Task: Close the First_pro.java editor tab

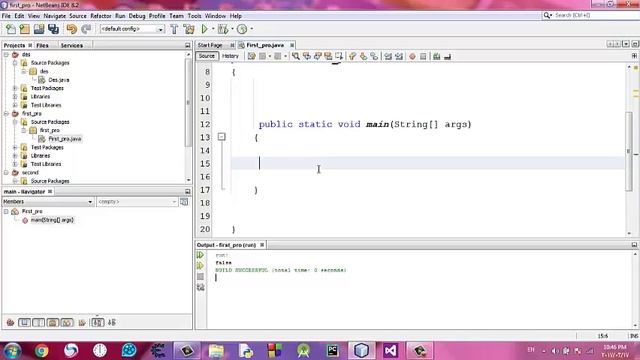Action: (292, 45)
